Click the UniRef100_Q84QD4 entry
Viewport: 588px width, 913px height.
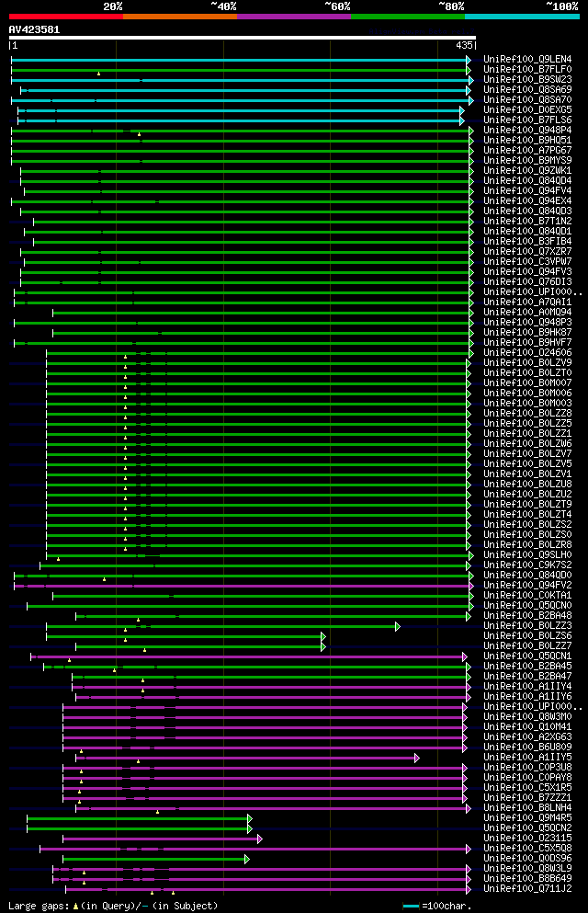tap(527, 180)
